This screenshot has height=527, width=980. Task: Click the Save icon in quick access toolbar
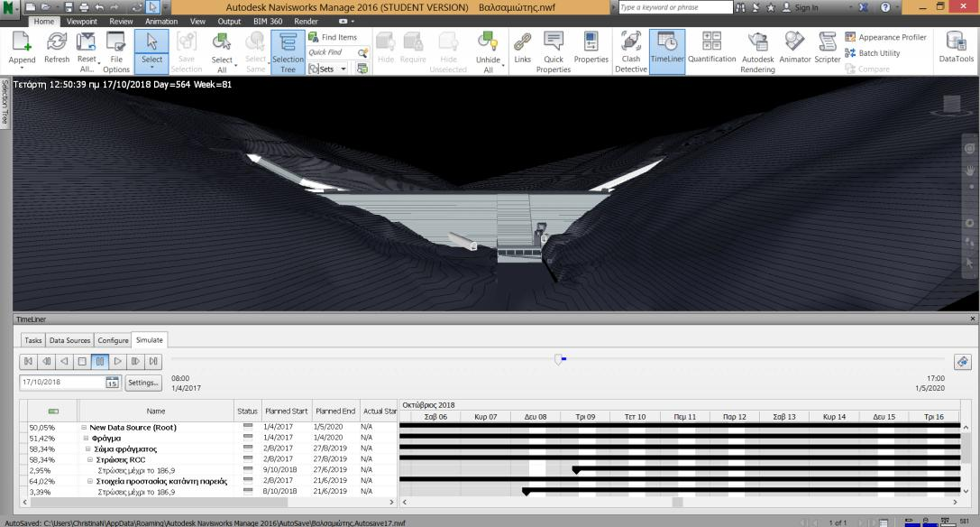(69, 7)
